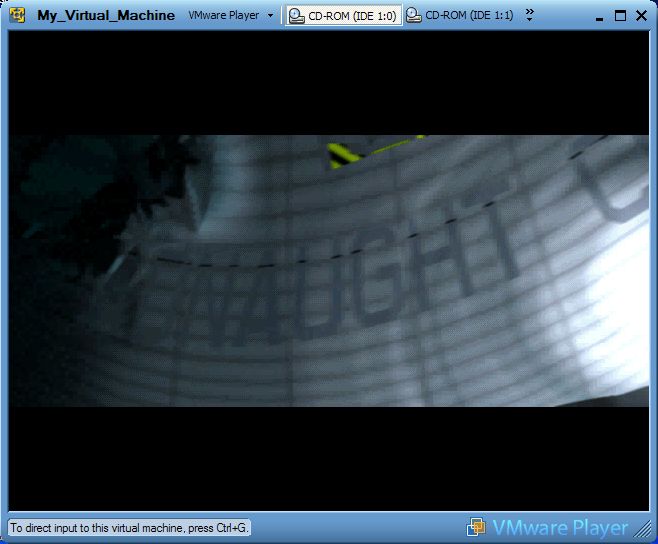Close the My_Virtual_Machine window

641,16
